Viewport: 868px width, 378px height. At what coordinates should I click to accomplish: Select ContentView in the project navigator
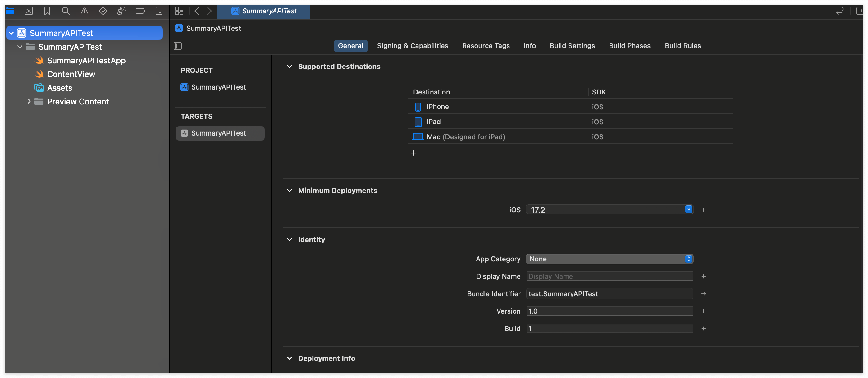pos(71,74)
